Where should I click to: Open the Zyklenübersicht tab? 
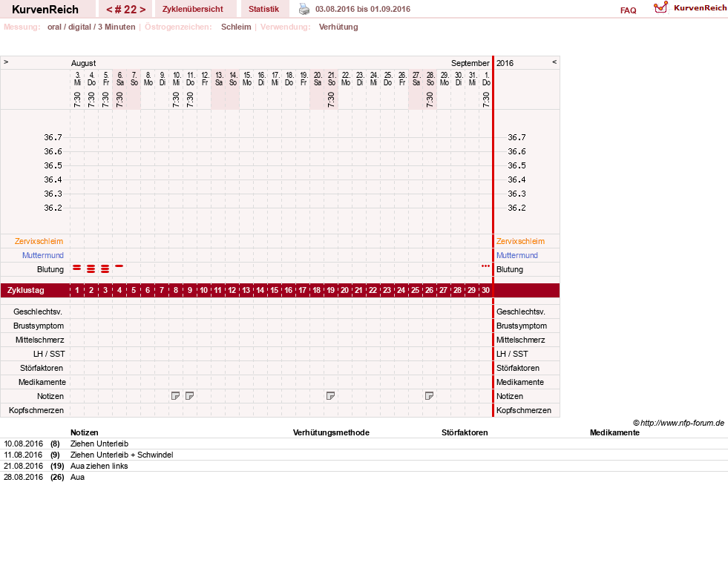pyautogui.click(x=193, y=9)
